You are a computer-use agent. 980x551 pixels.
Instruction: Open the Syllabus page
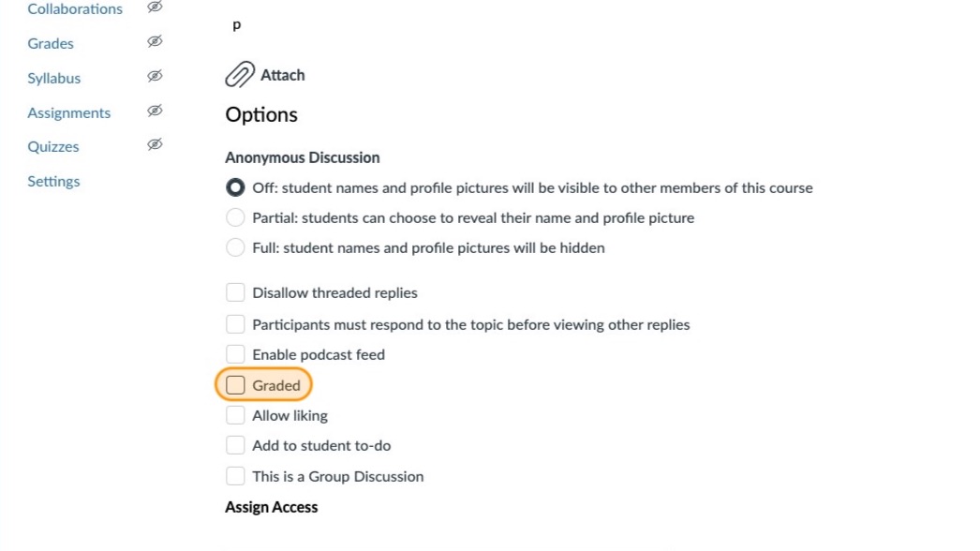[x=53, y=78]
